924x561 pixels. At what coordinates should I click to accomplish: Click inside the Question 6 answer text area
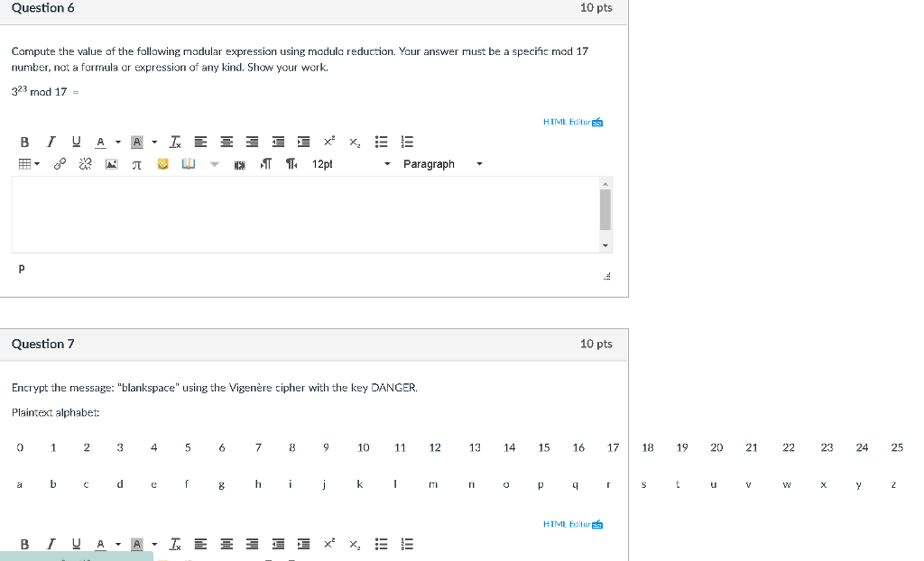pyautogui.click(x=305, y=215)
